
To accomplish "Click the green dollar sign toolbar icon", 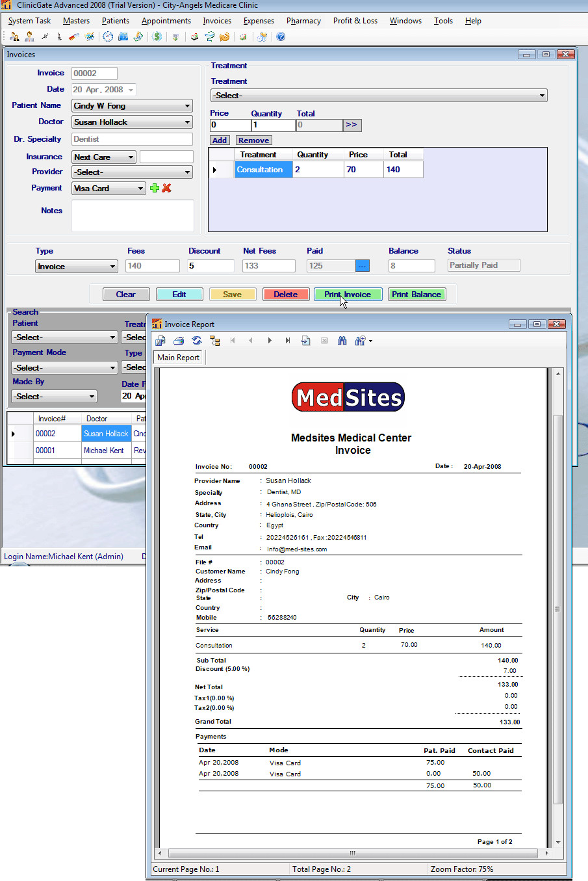I will pos(157,36).
